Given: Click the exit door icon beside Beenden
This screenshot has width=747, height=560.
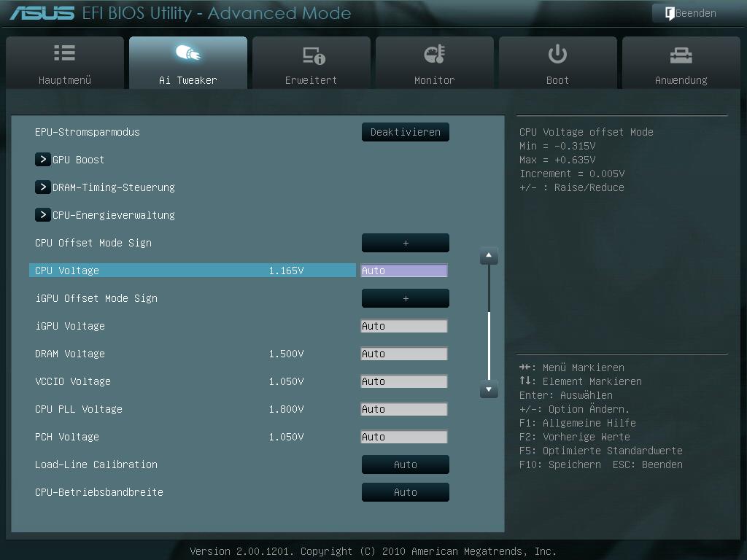Looking at the screenshot, I should (670, 13).
